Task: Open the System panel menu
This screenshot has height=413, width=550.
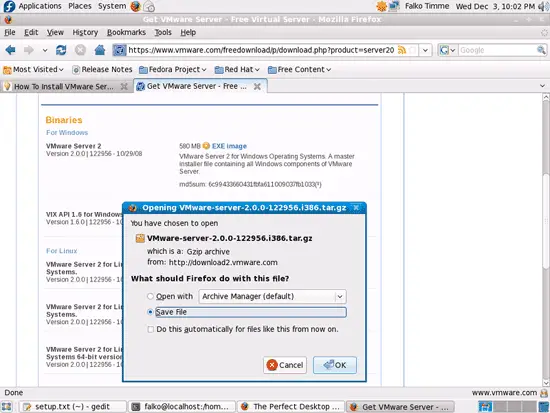Action: (112, 6)
